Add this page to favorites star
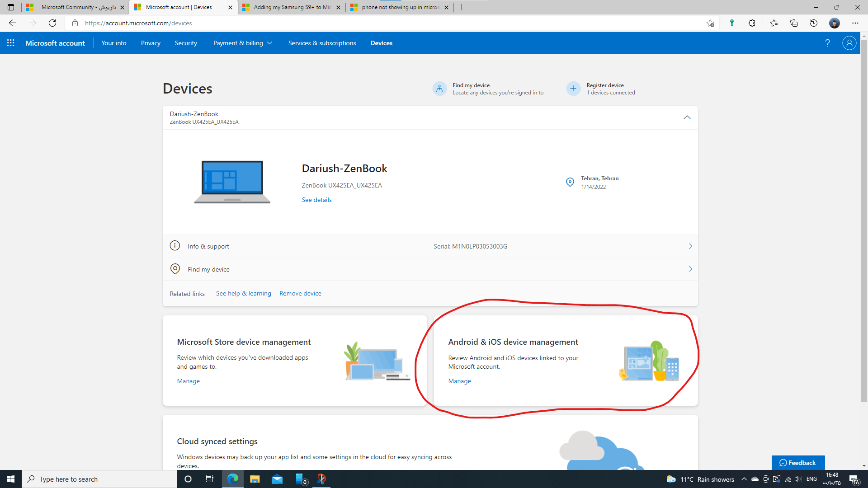 (x=710, y=23)
